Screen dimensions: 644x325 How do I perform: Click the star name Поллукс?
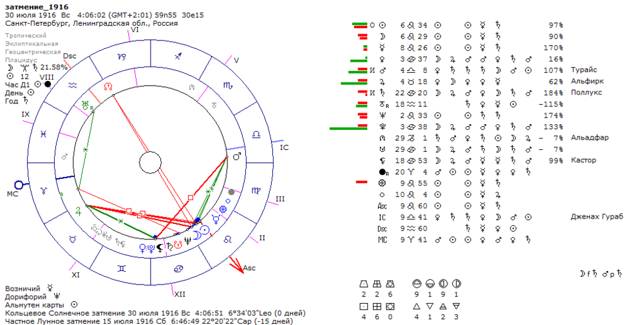[586, 93]
